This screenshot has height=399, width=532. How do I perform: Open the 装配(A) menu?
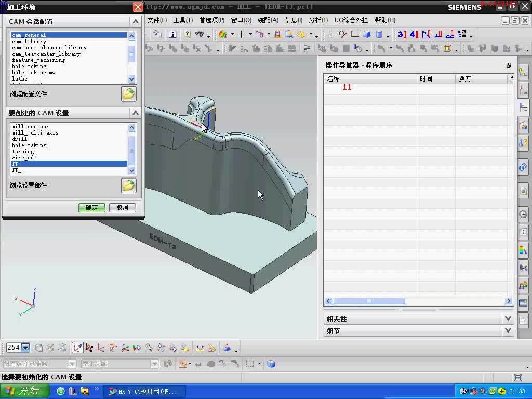click(268, 20)
